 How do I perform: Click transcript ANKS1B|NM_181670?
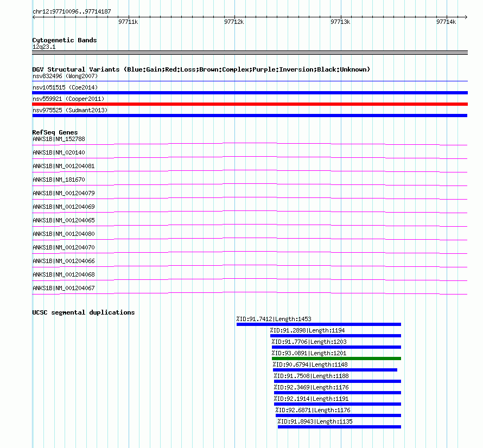[x=59, y=180]
